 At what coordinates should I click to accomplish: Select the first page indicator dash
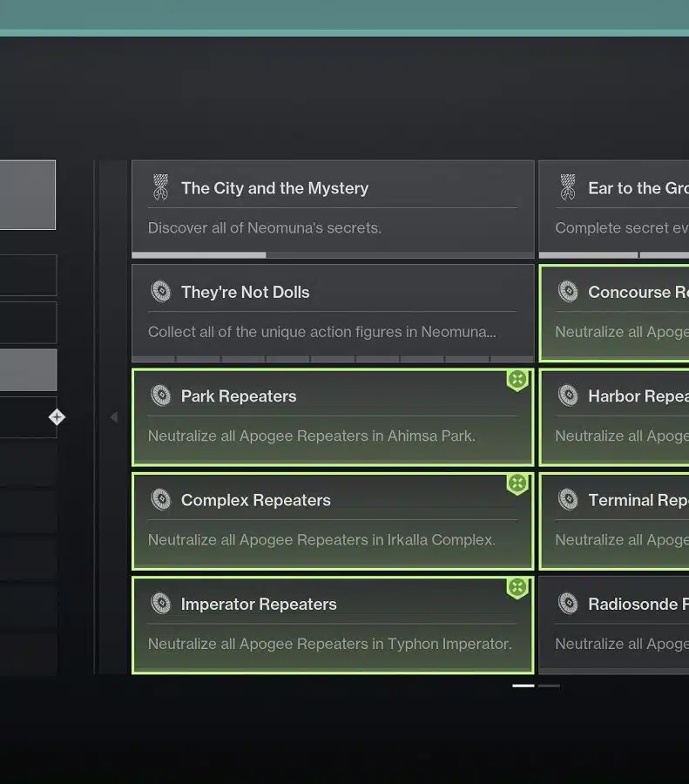pyautogui.click(x=524, y=686)
